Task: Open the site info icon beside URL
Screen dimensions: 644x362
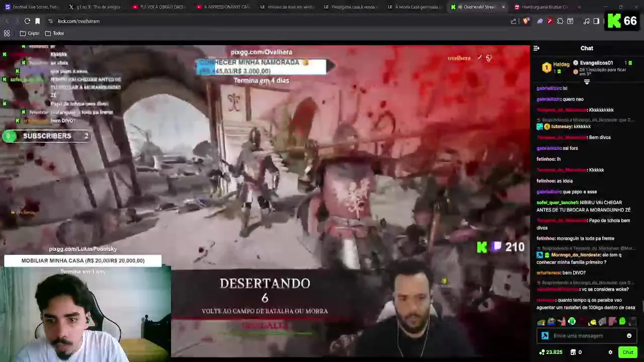Action: click(x=50, y=21)
